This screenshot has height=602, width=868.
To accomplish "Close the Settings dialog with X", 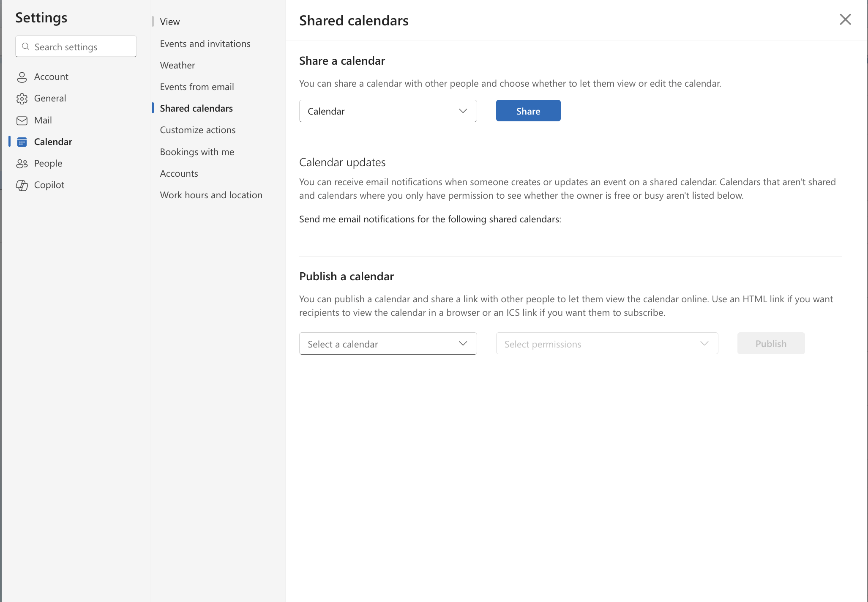I will 845,19.
